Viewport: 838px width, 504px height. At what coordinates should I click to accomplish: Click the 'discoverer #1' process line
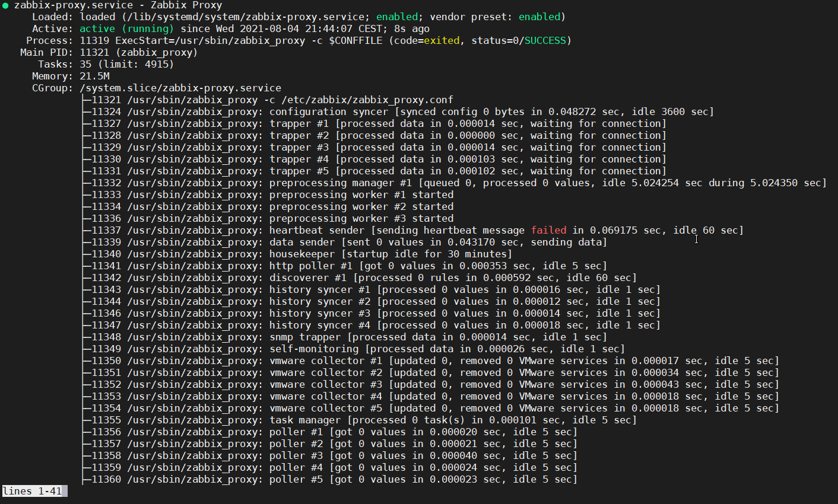360,278
